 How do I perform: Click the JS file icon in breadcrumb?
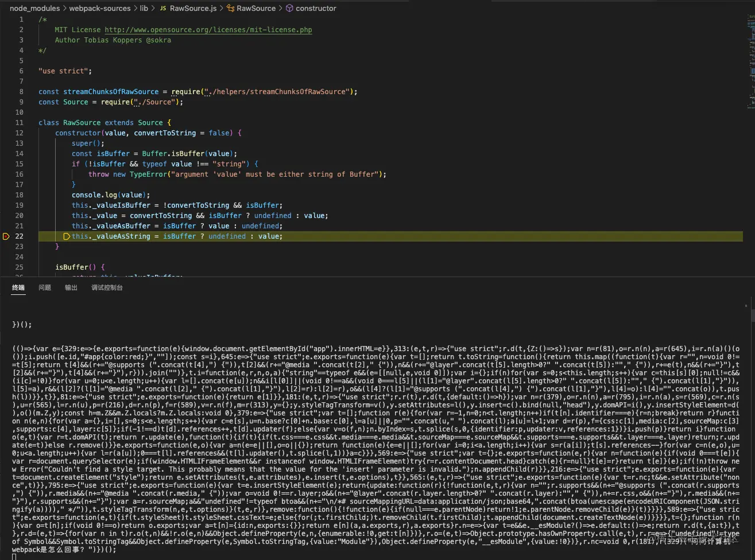coord(163,9)
